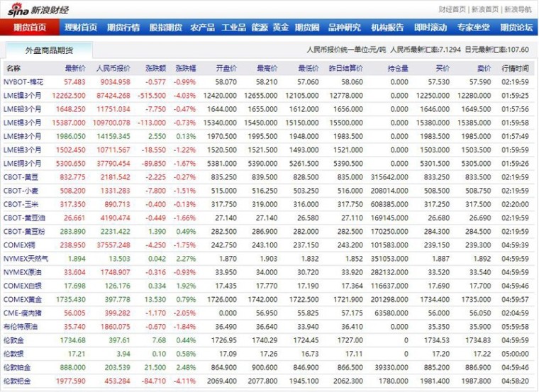The image size is (539, 392).
Task: Click the 财经首页 link at top right
Action: point(452,9)
